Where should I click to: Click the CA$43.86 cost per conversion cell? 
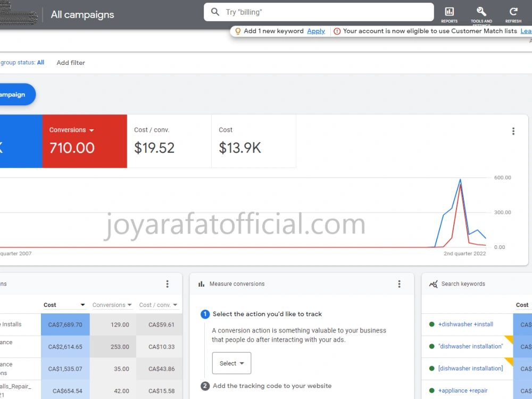click(160, 369)
